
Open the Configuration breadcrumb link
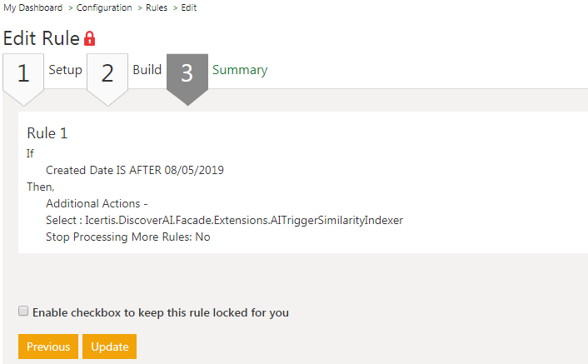[x=104, y=7]
